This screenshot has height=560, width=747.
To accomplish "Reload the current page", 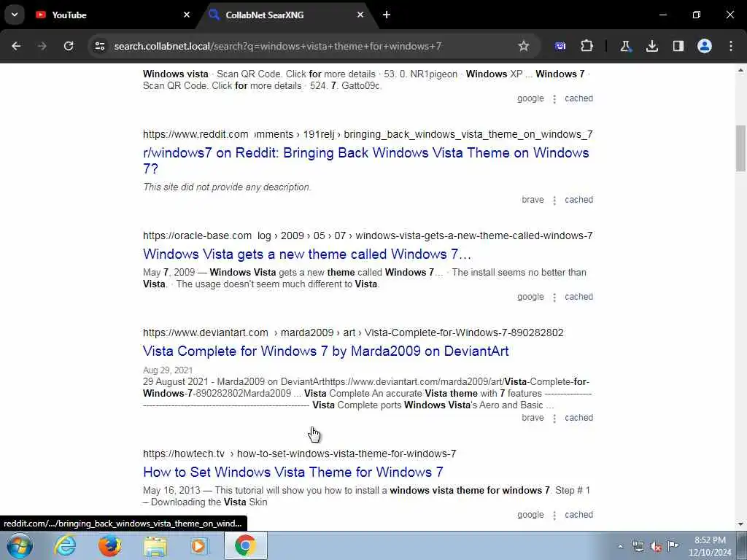I will 69,46.
